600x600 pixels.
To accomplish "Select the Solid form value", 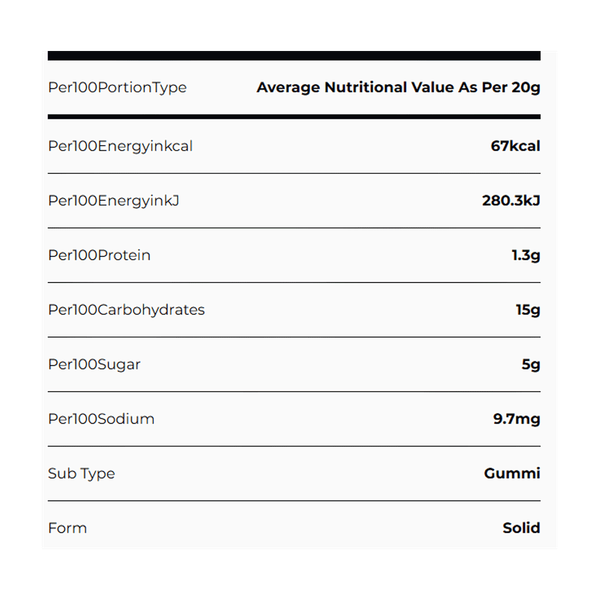I will pyautogui.click(x=521, y=528).
